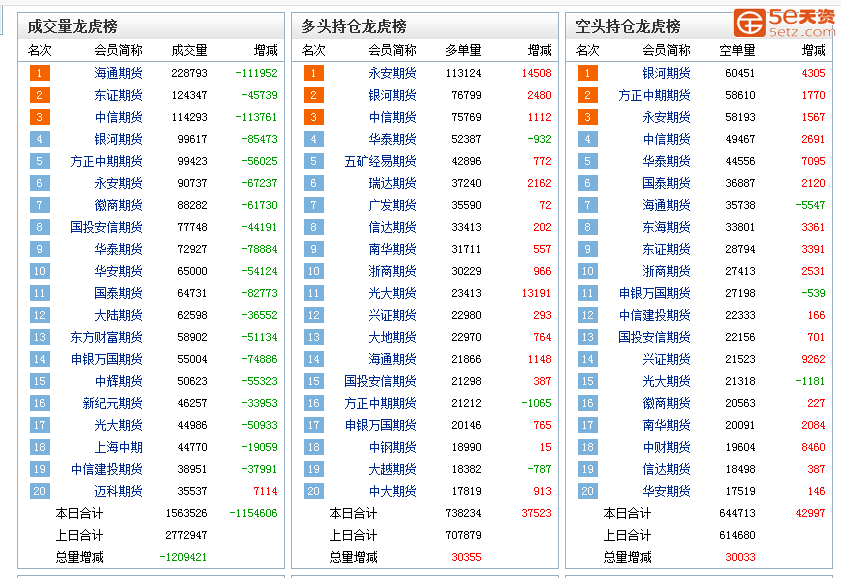Click the 空头持仓龙虎榜 panel title
The height and width of the screenshot is (578, 841).
pos(628,26)
